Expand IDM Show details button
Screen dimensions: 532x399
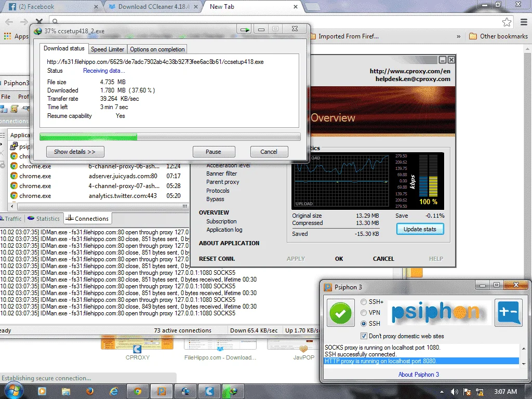click(x=75, y=152)
